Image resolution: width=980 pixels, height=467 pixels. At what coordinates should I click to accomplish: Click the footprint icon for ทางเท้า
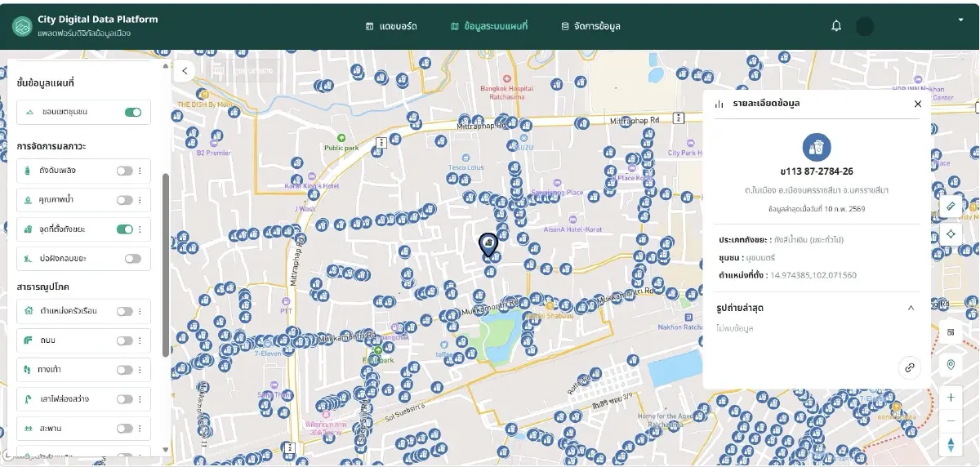(x=29, y=370)
